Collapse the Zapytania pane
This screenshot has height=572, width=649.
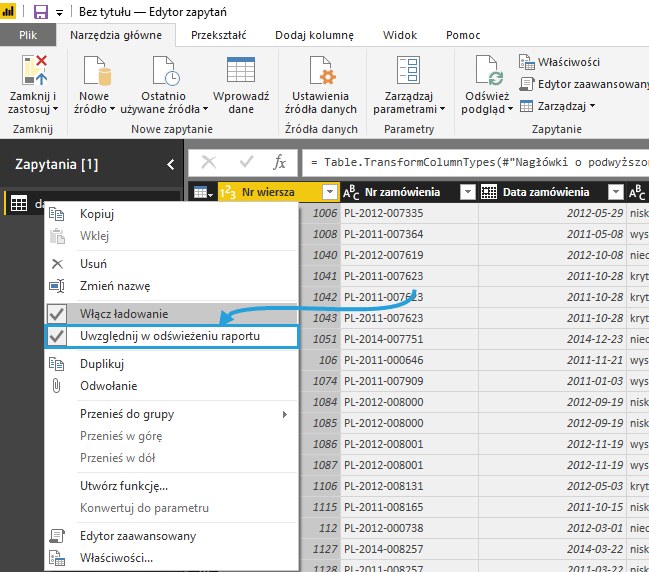[171, 164]
